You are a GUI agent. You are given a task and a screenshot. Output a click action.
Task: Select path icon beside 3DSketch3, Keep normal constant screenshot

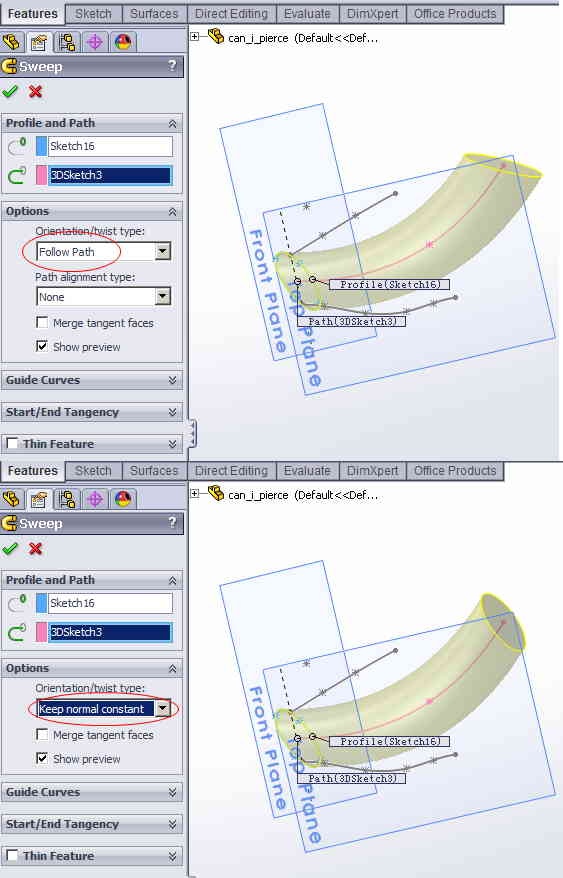[17, 632]
